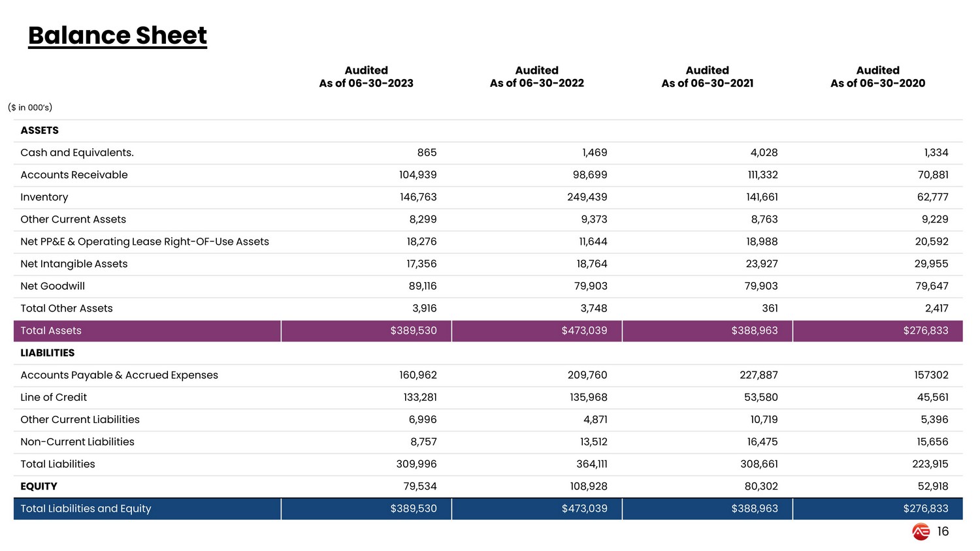Image resolution: width=980 pixels, height=551 pixels.
Task: Select the Audited As of 06-30-2022 column header
Action: pyautogui.click(x=536, y=77)
